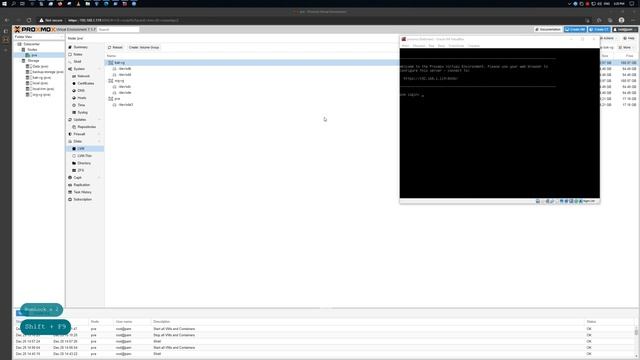Open the Network settings entry
640x360 pixels.
coord(83,76)
